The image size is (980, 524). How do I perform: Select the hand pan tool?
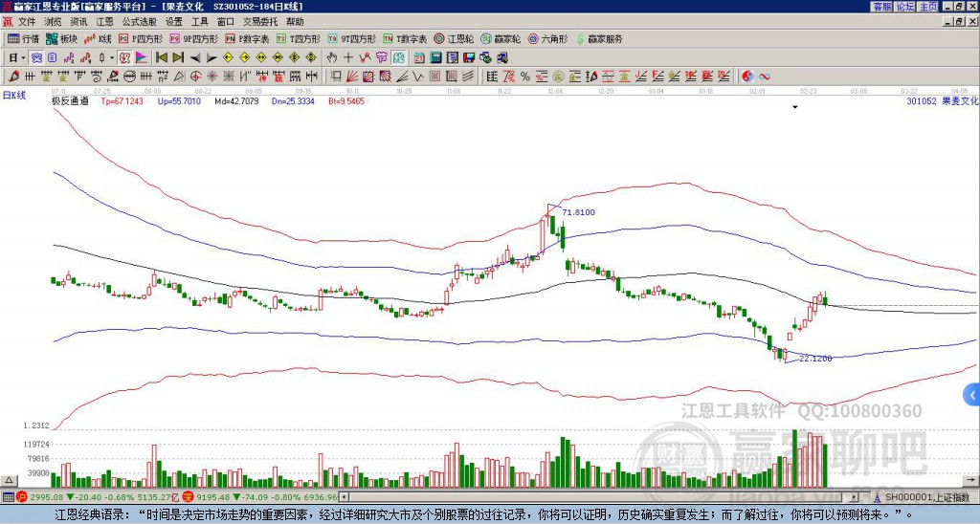pos(332,58)
